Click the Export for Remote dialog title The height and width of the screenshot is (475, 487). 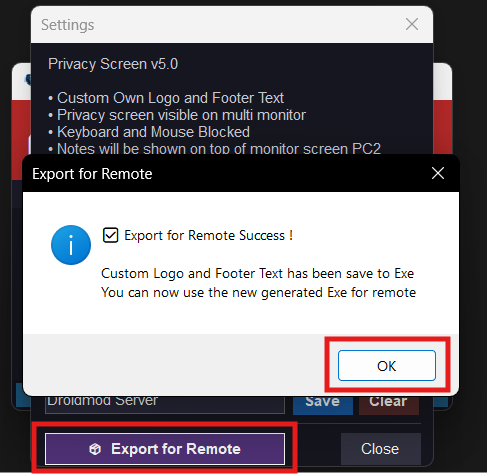[92, 174]
